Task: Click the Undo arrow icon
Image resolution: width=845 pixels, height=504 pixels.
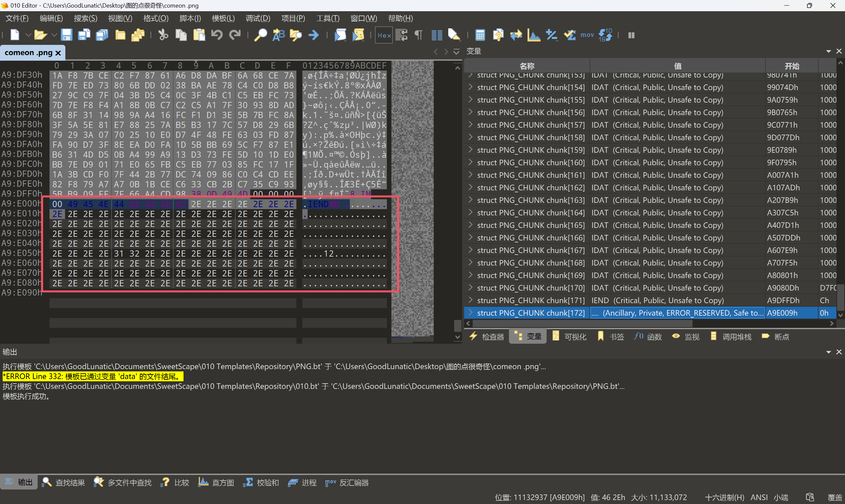Action: tap(217, 35)
